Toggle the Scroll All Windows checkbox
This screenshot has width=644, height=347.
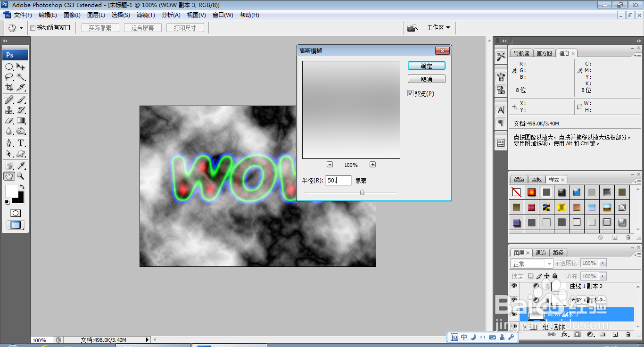point(33,28)
